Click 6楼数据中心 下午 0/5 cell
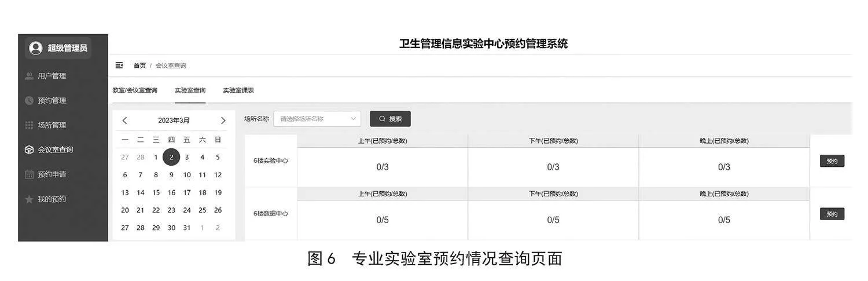 tap(553, 220)
